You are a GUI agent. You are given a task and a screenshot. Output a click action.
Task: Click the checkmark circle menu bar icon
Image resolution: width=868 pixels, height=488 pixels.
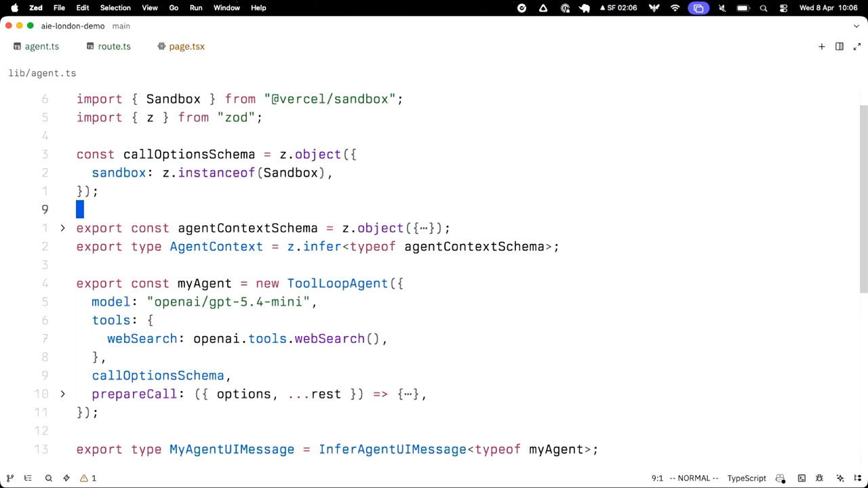click(x=521, y=7)
